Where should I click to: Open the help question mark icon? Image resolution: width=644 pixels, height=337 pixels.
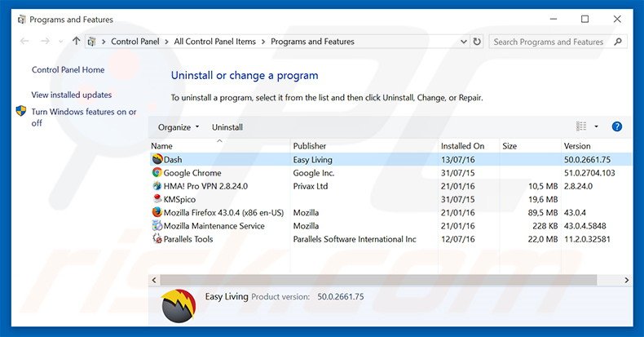point(616,126)
